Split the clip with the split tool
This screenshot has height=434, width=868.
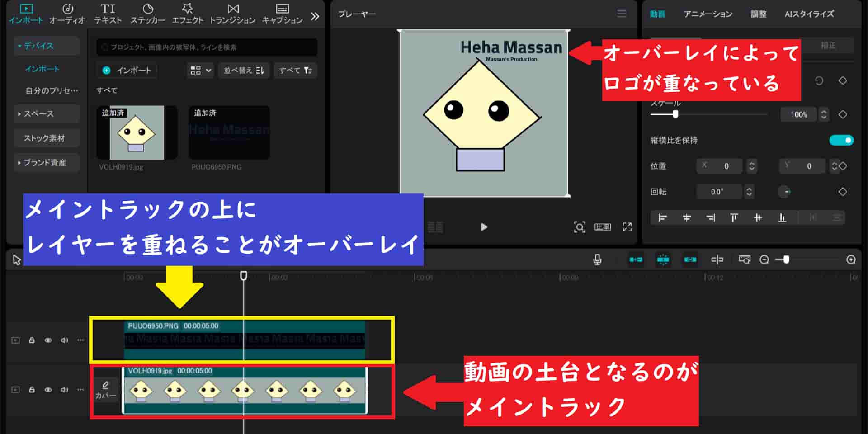point(717,259)
